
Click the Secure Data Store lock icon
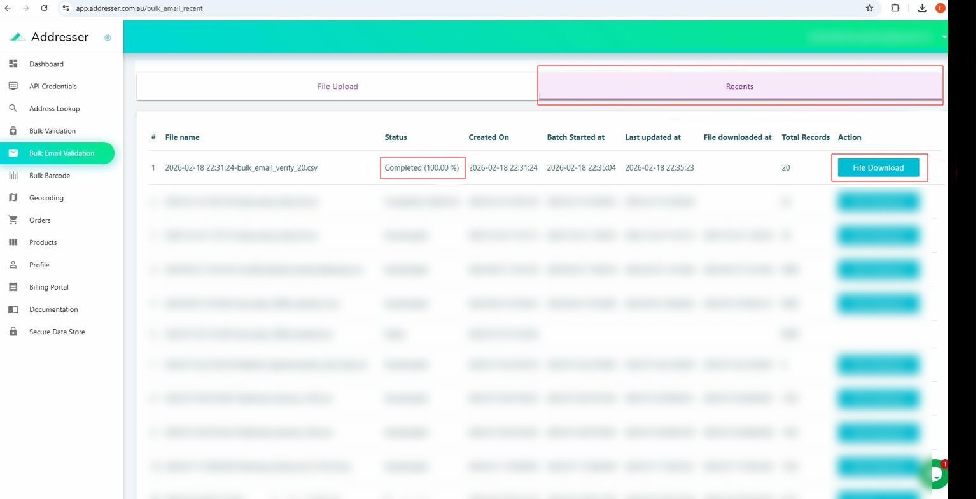(13, 332)
